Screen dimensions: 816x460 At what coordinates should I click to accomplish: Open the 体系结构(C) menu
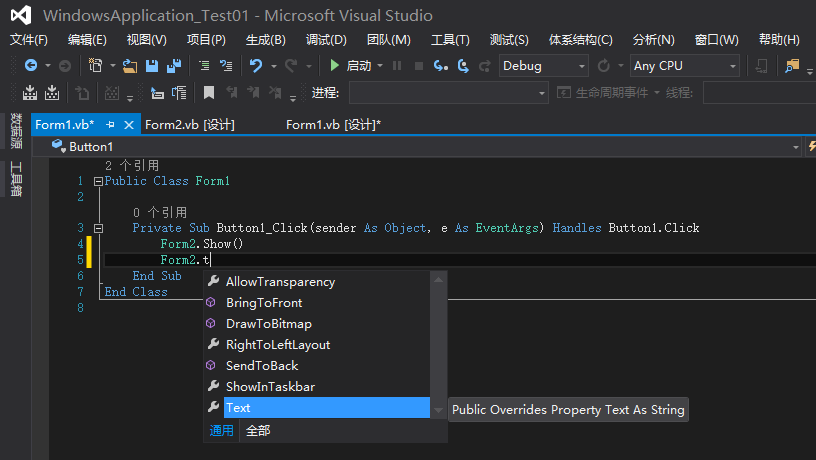581,40
